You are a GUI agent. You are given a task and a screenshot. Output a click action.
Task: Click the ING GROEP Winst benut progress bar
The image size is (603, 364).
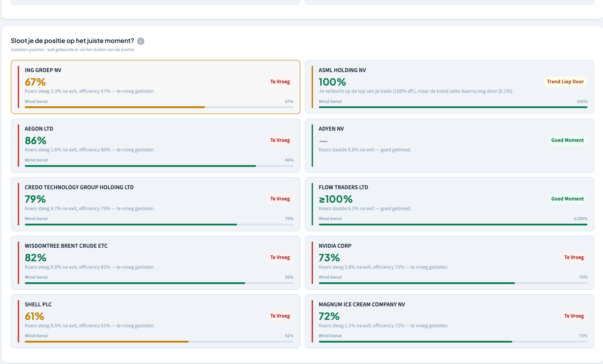point(159,107)
